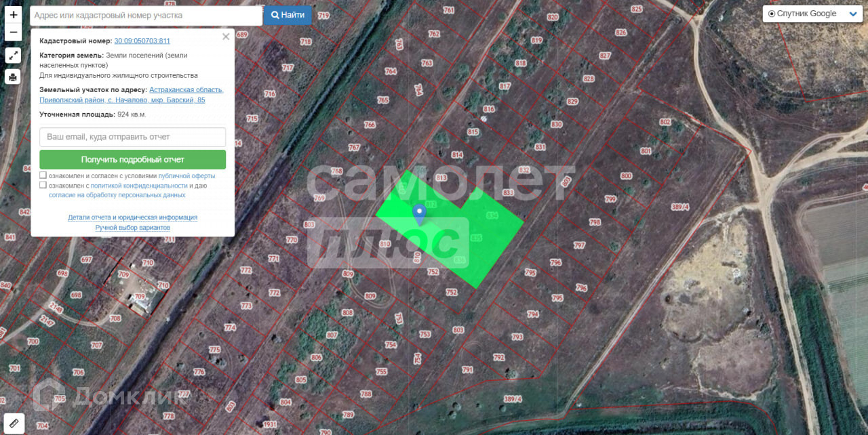Click parcel label 767 on the map
The height and width of the screenshot is (435, 868).
(x=354, y=148)
